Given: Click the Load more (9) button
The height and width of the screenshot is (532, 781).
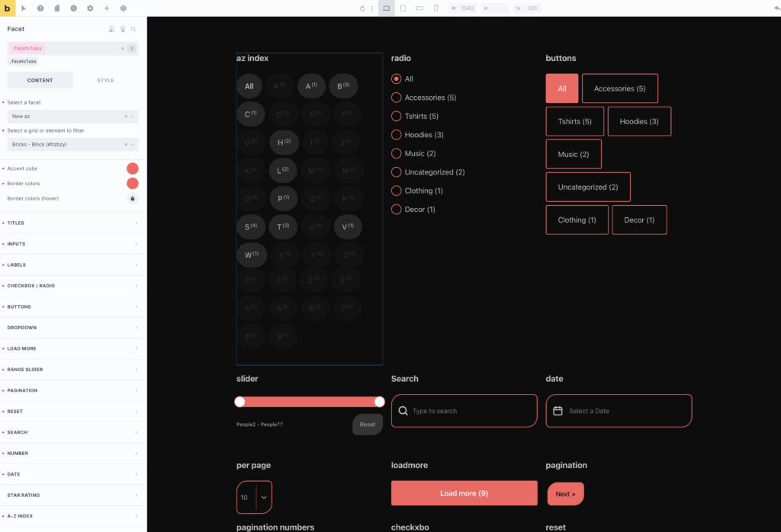Looking at the screenshot, I should [464, 493].
